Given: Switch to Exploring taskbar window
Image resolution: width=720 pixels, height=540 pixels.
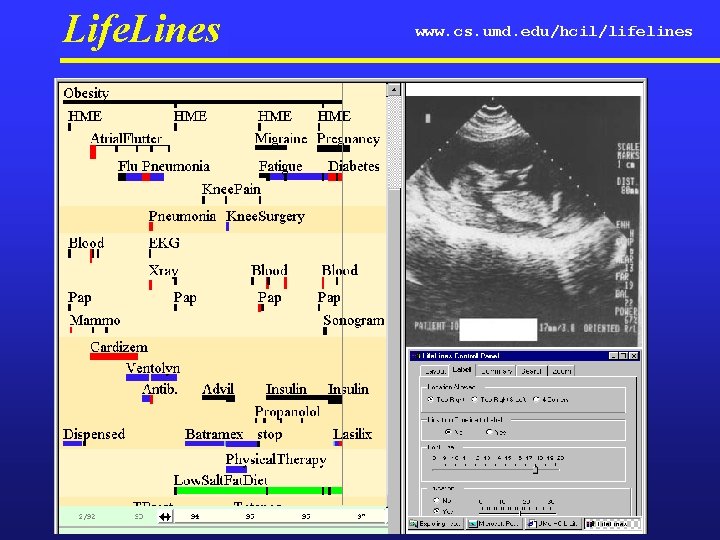Looking at the screenshot, I should tap(435, 523).
